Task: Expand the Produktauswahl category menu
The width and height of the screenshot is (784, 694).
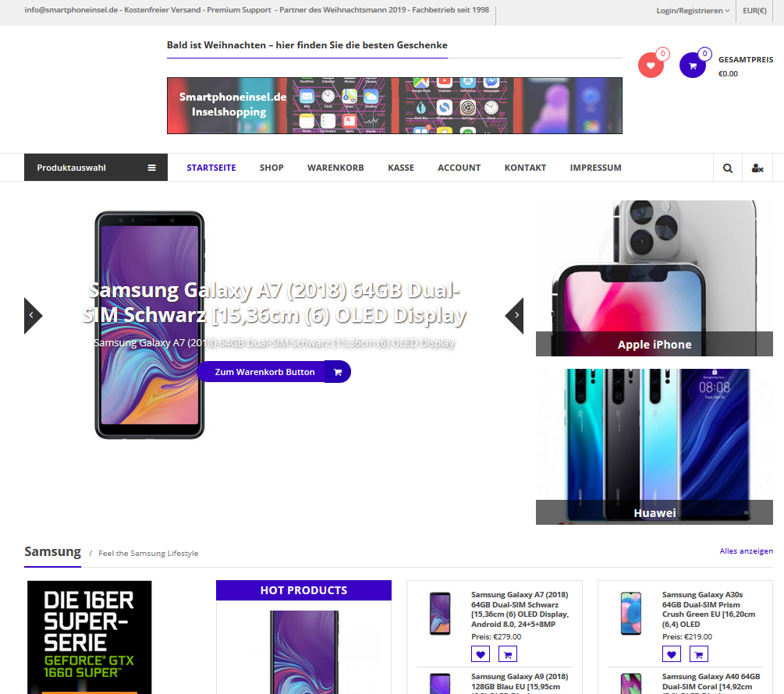Action: (96, 168)
